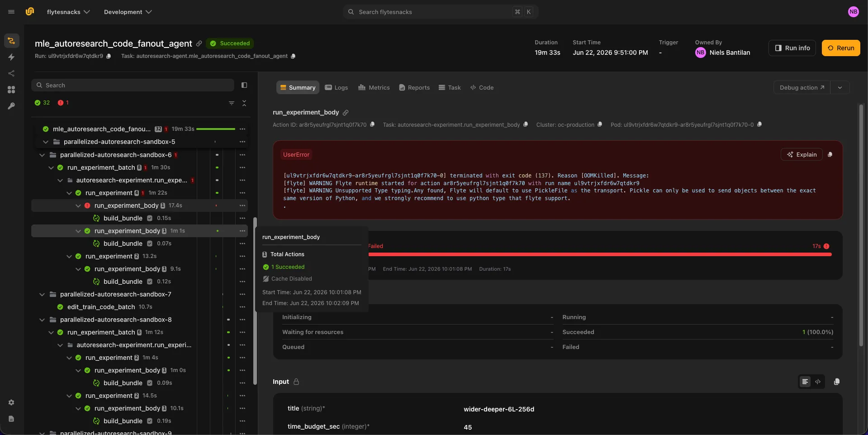
Task: Select build_bundle 0.19s tree row
Action: pyautogui.click(x=139, y=421)
